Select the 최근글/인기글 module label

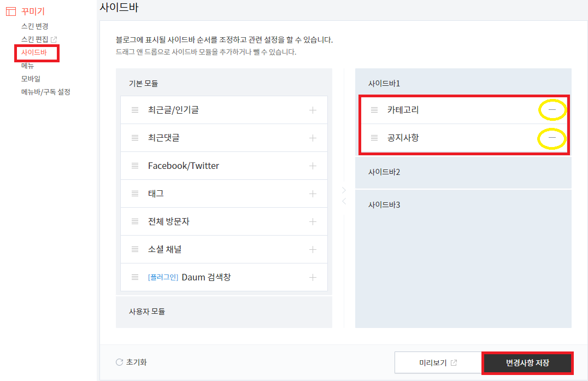pos(173,110)
